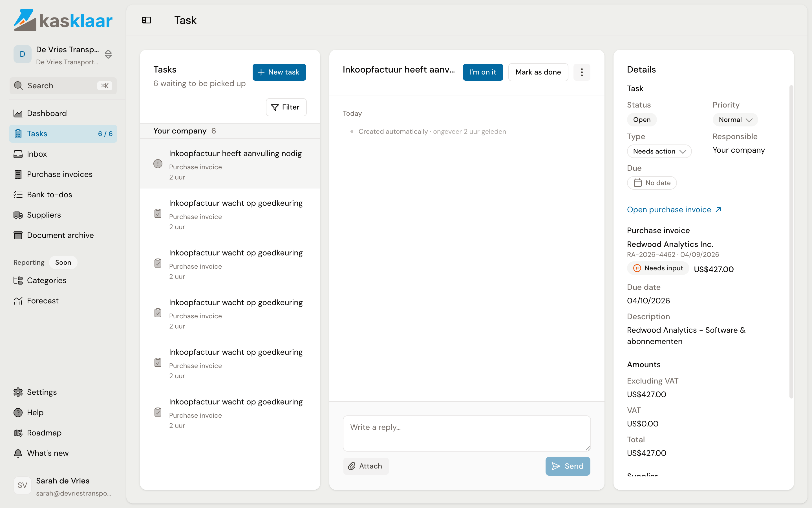Click the kasklaar logo
Image resolution: width=812 pixels, height=508 pixels.
pyautogui.click(x=63, y=20)
